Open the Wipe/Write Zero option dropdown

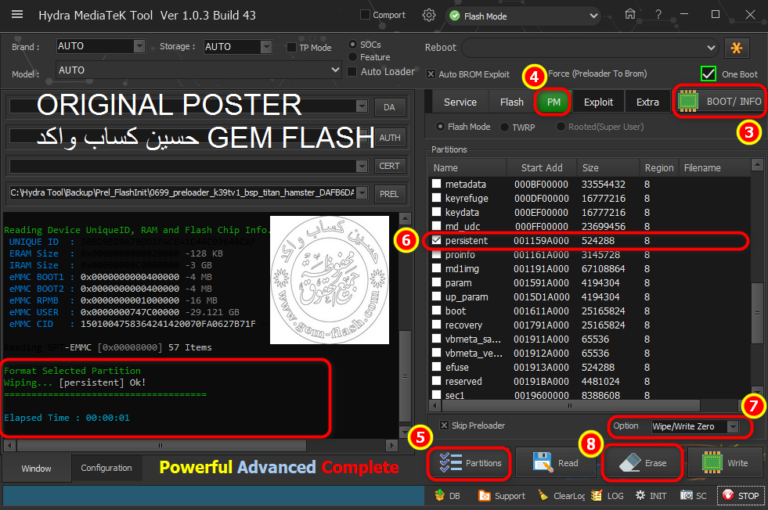tap(734, 426)
